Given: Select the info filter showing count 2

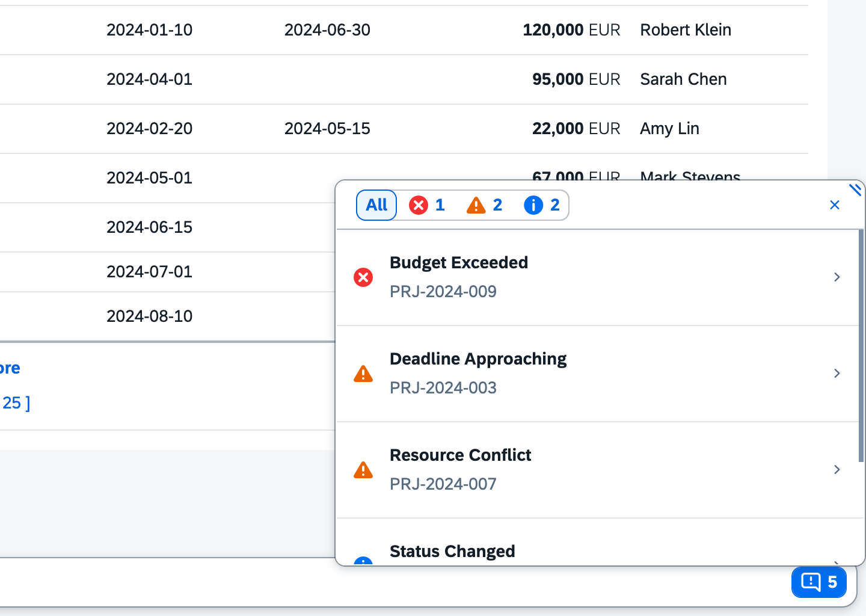Looking at the screenshot, I should [542, 205].
